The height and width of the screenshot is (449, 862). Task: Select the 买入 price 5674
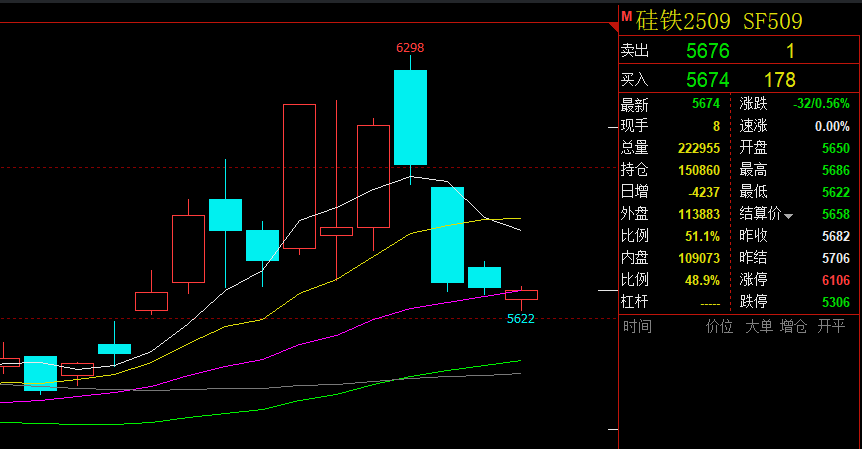(707, 79)
